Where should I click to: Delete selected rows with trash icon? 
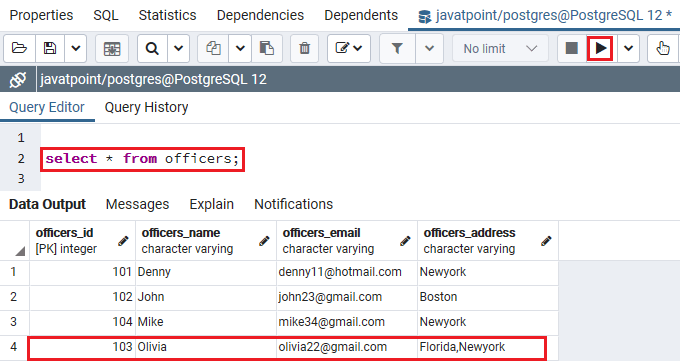[x=304, y=48]
